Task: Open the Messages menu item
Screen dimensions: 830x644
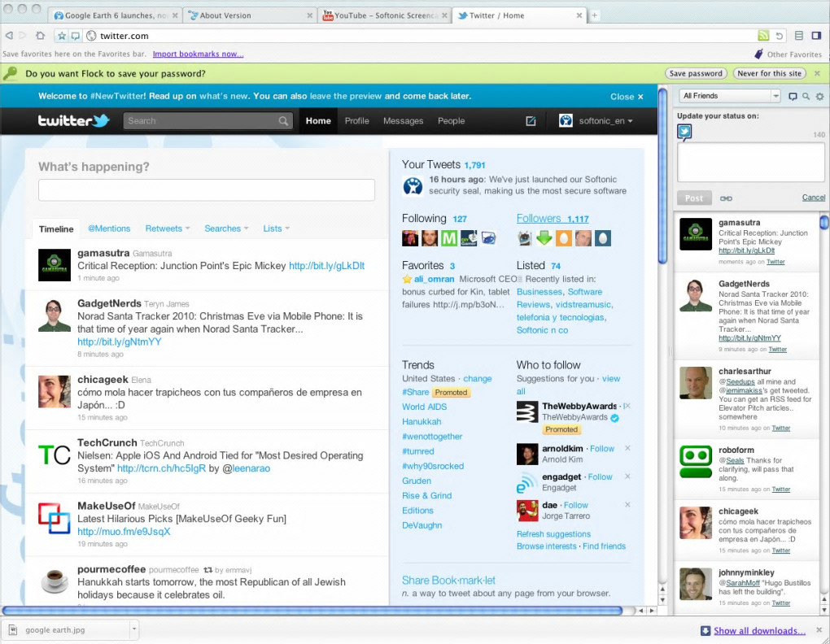Action: [x=403, y=121]
